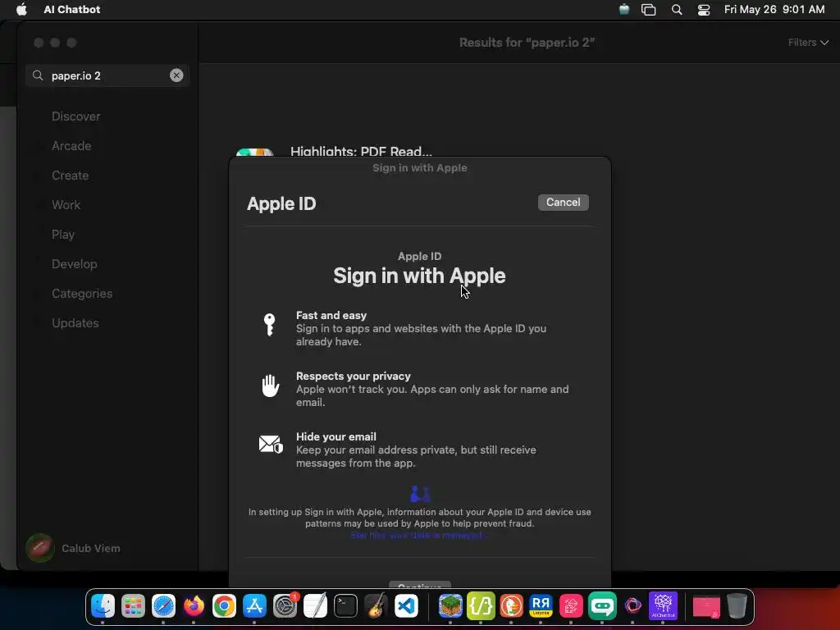Screen dimensions: 840x630
Task: Go to Discover in App Store sidebar
Action: tap(75, 116)
